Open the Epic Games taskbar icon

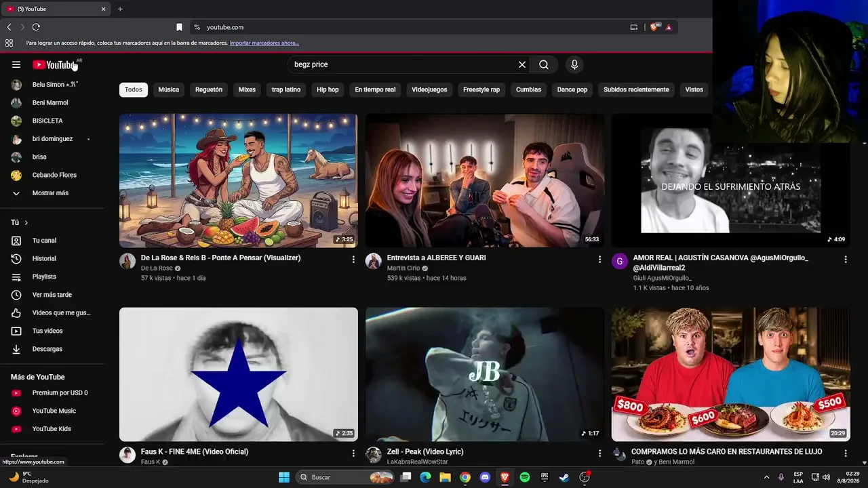[545, 477]
